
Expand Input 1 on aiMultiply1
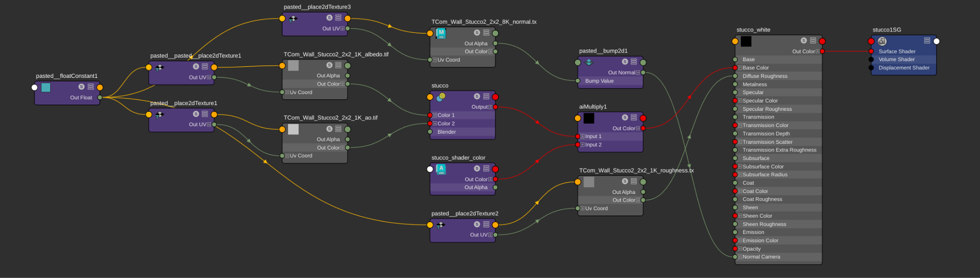582,137
